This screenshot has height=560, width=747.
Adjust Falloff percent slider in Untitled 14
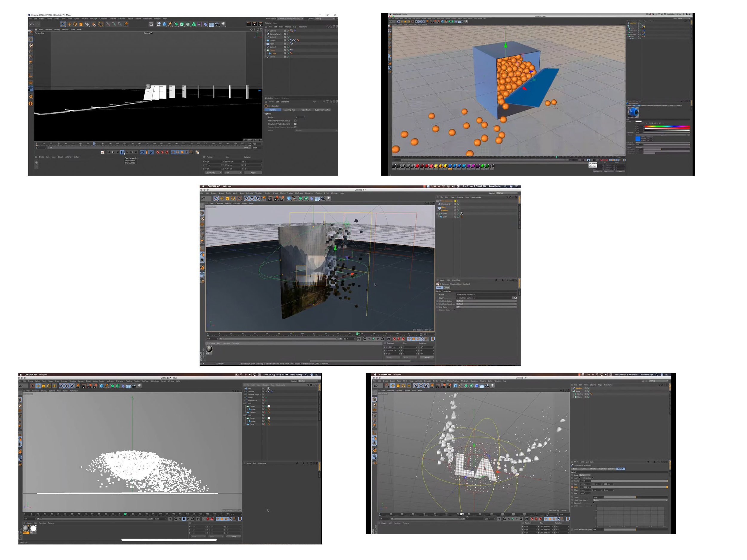click(x=636, y=497)
